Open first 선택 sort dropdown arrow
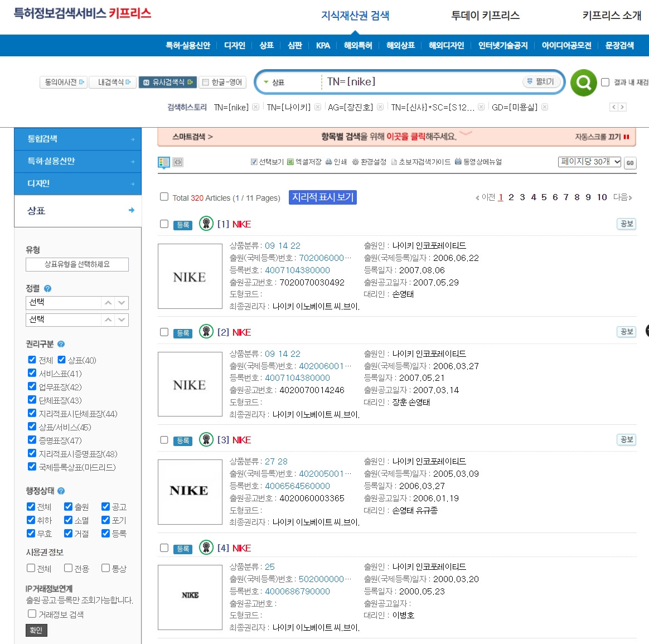 click(122, 303)
